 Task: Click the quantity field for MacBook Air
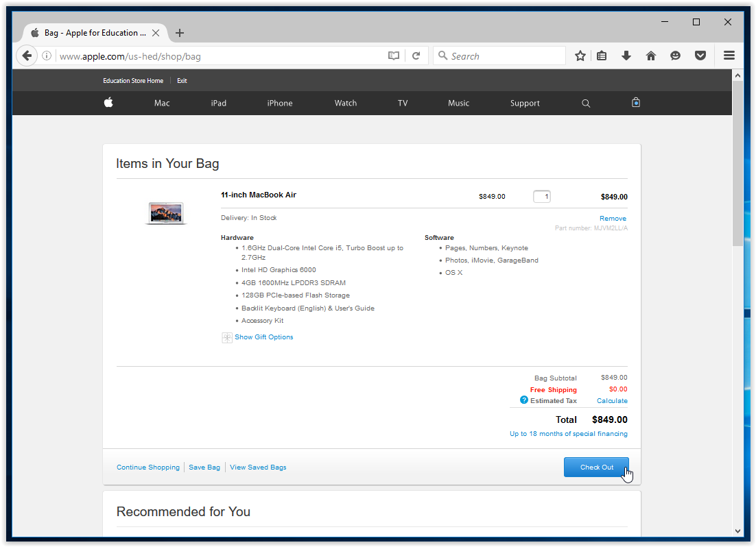click(541, 197)
